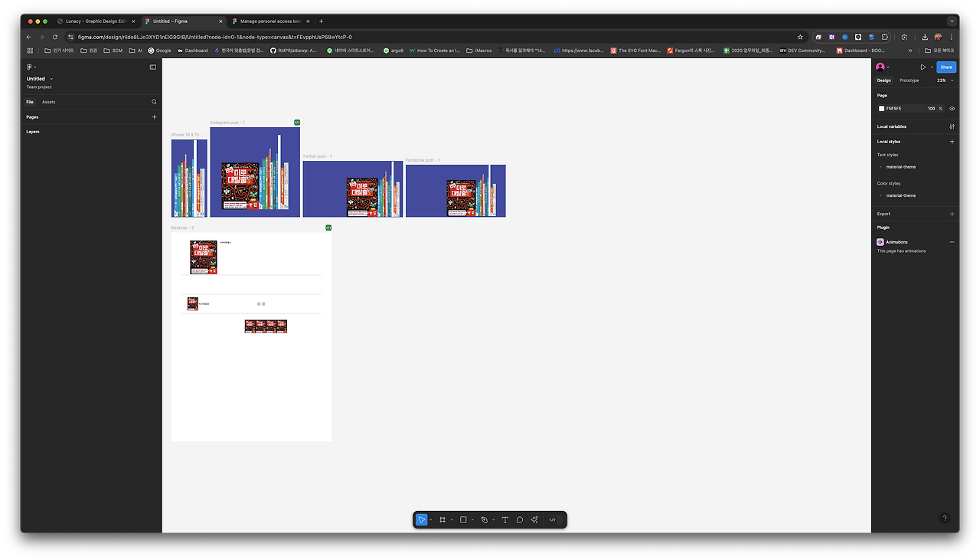Open the Chrome extensions puzzle icon

coord(885,37)
